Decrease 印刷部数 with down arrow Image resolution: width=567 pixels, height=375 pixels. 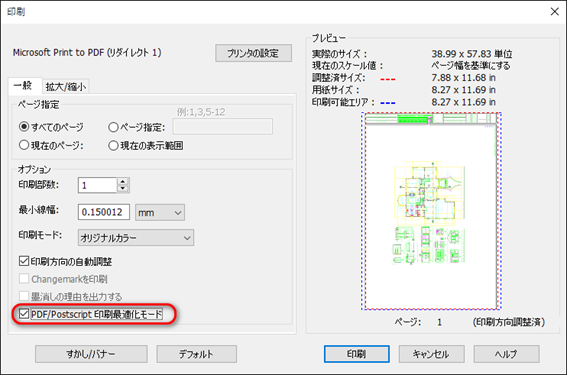coord(123,189)
